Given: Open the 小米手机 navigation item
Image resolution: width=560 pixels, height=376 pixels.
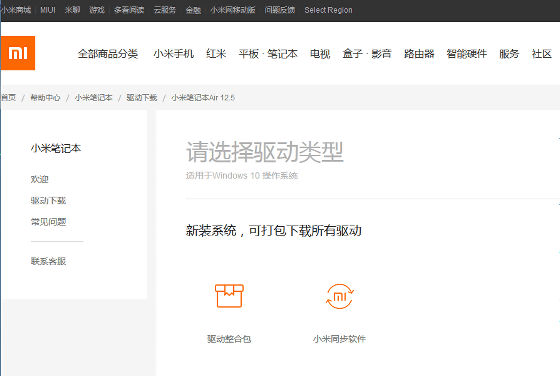Looking at the screenshot, I should 174,54.
